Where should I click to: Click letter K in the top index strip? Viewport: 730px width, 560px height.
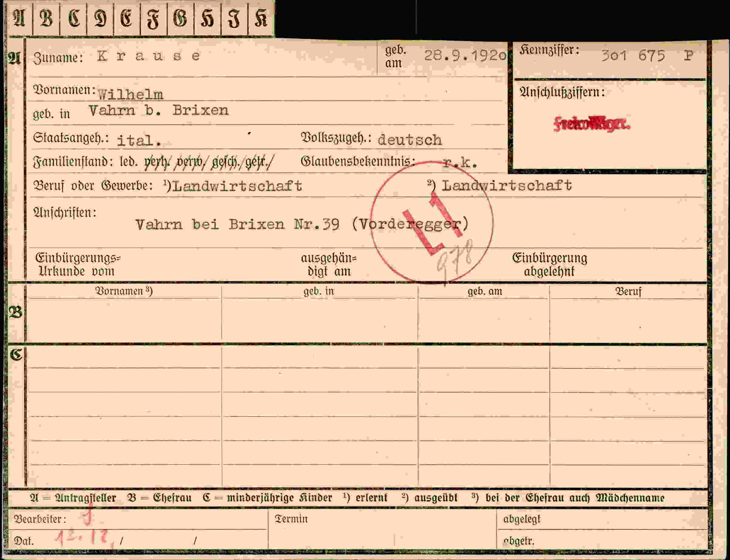[x=261, y=18]
